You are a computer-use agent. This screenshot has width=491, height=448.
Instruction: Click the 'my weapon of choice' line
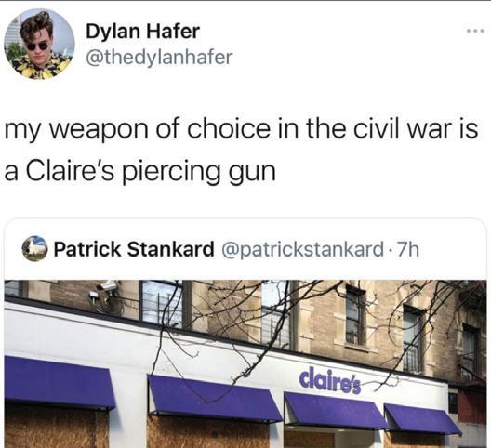pyautogui.click(x=241, y=129)
